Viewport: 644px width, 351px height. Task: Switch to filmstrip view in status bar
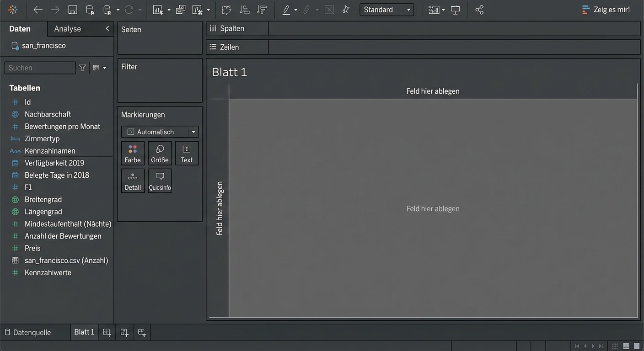tap(626, 346)
